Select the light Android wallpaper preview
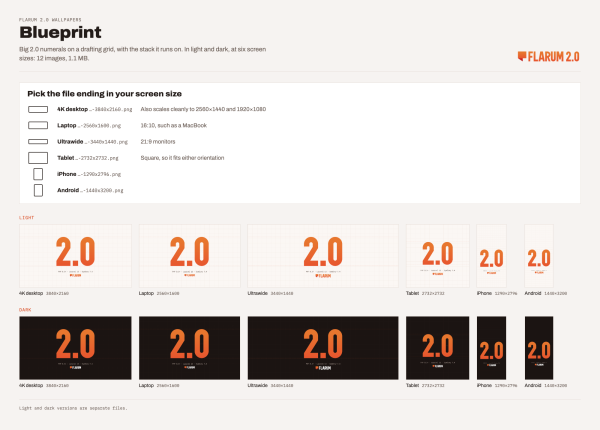 click(539, 256)
